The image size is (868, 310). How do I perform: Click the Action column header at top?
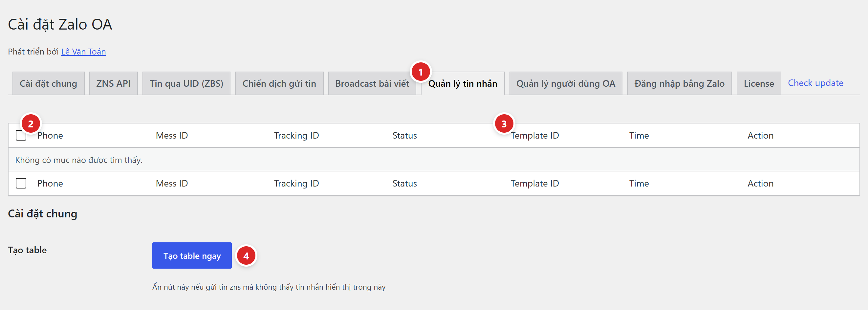(760, 135)
